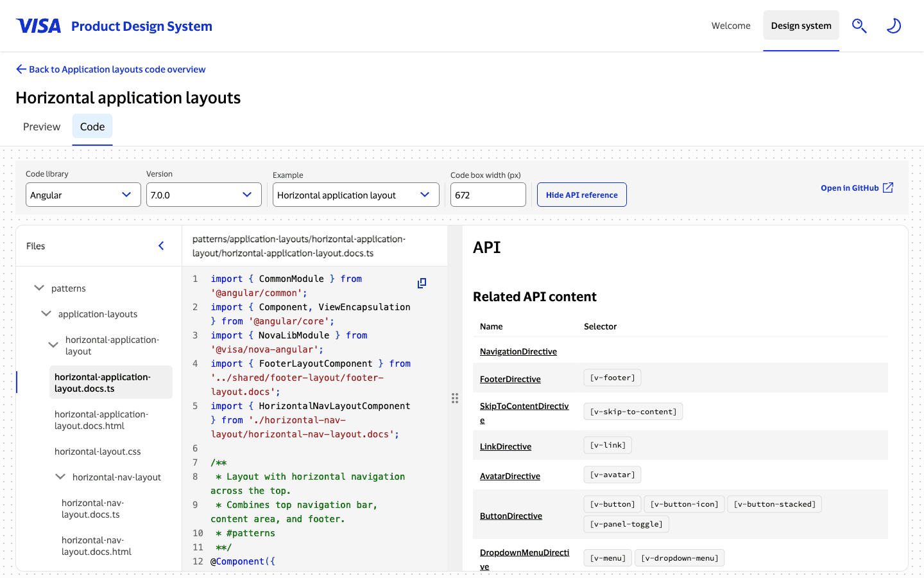
Task: Click the Selector column header
Action: coord(600,326)
